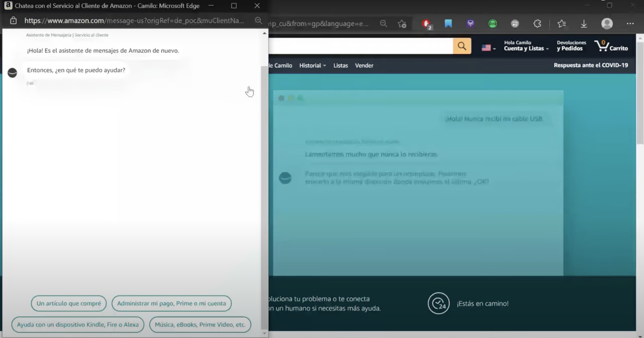Click the green round extension icon
The image size is (644, 338).
tap(492, 24)
